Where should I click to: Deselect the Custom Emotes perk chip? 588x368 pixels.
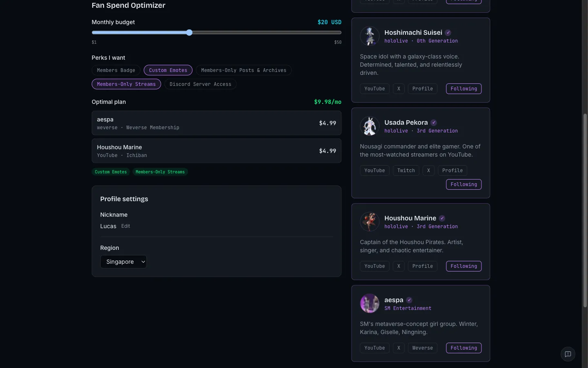[x=168, y=70]
